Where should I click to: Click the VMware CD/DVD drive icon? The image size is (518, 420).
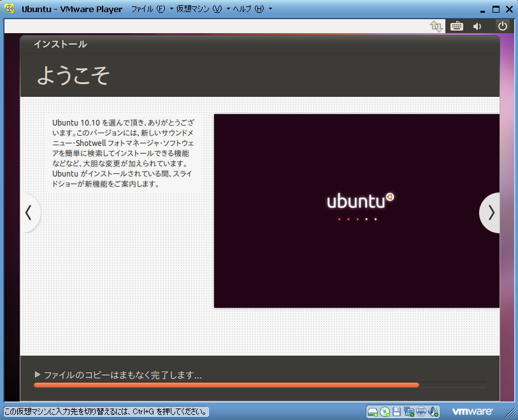point(385,412)
